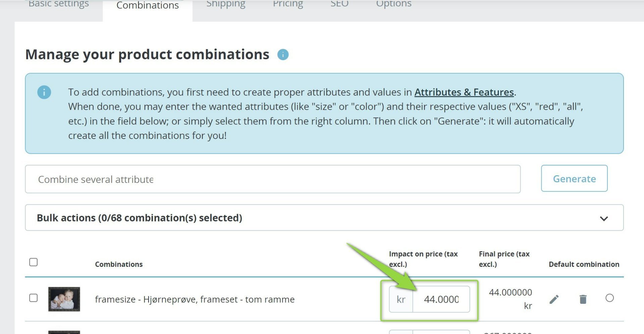Select the SEO tab
644x334 pixels.
click(x=339, y=5)
